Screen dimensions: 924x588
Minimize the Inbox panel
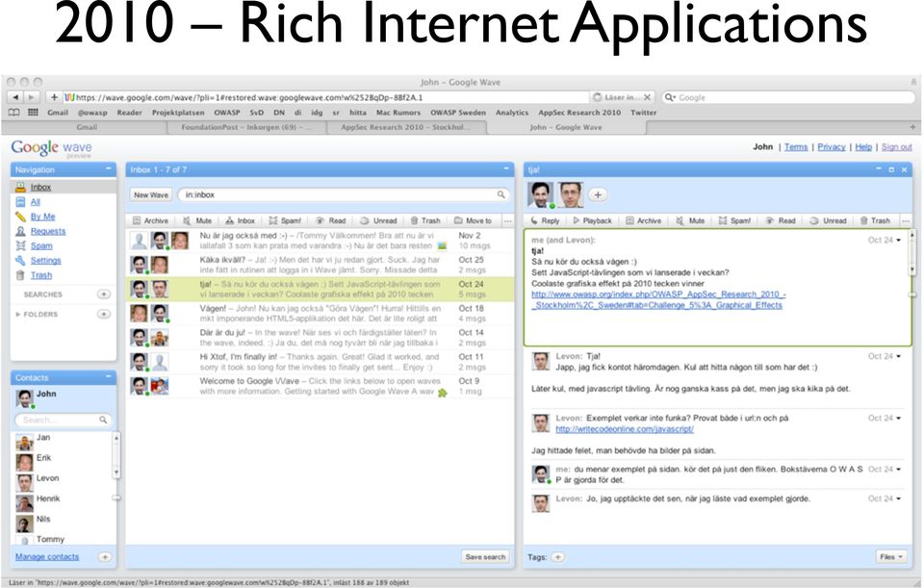tap(505, 169)
